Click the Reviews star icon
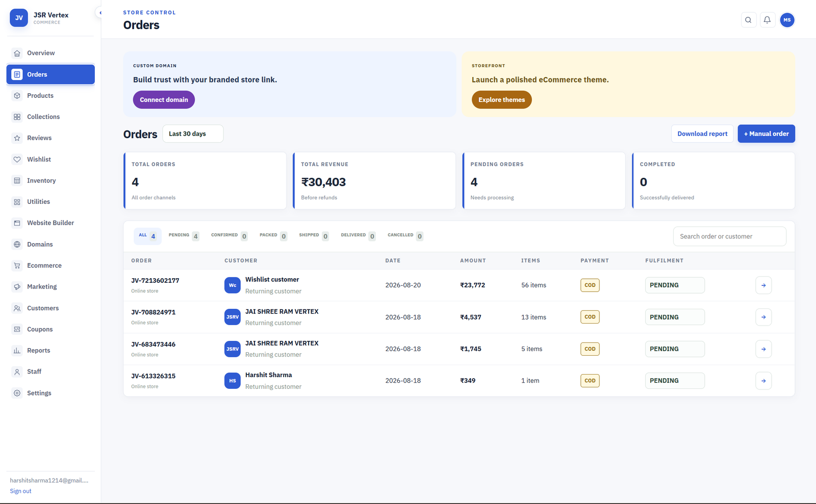Screen dimensions: 816x504 coord(17,138)
